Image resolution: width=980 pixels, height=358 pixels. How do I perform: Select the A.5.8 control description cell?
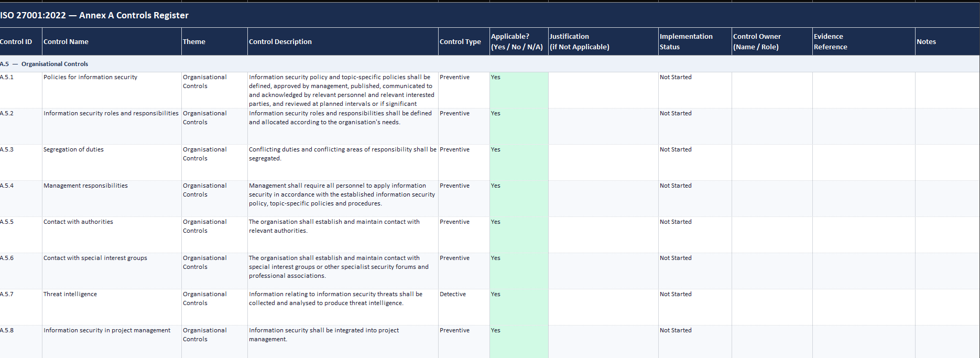point(343,342)
